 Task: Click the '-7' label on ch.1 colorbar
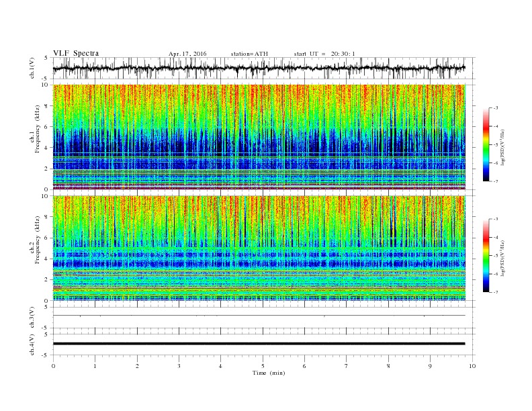click(496, 181)
